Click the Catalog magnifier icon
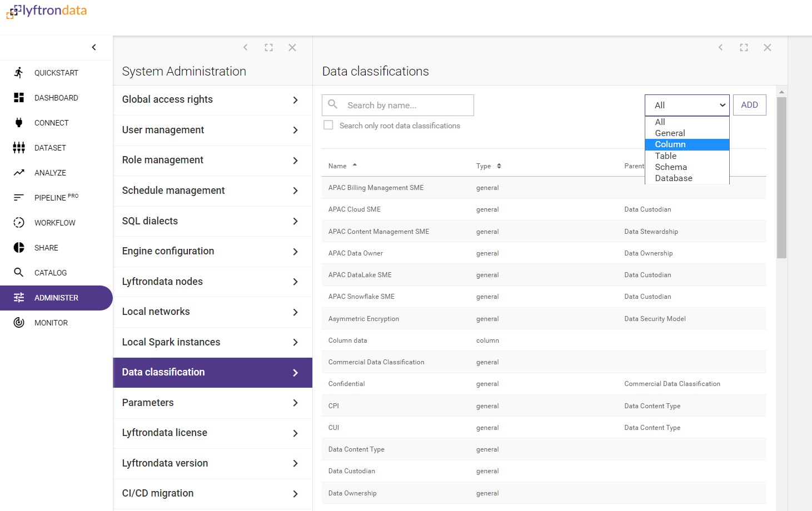The image size is (812, 511). pyautogui.click(x=19, y=273)
